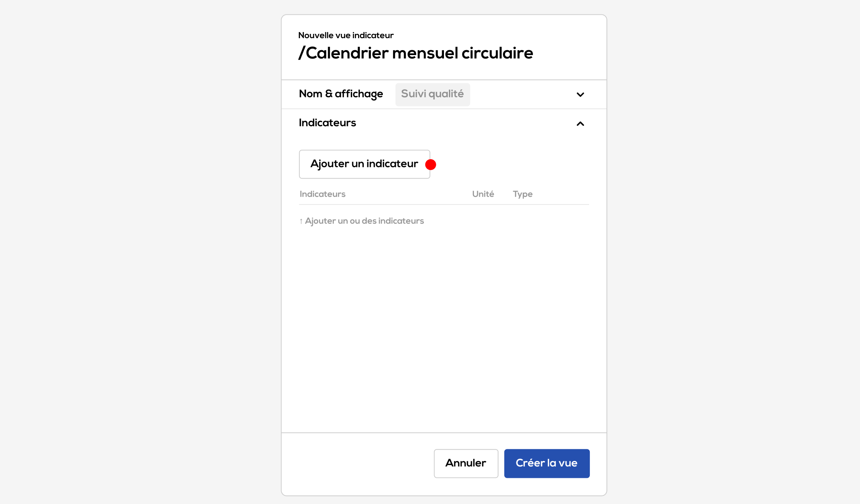Click the leading slash of the title
Image resolution: width=860 pixels, height=504 pixels.
tap(302, 53)
